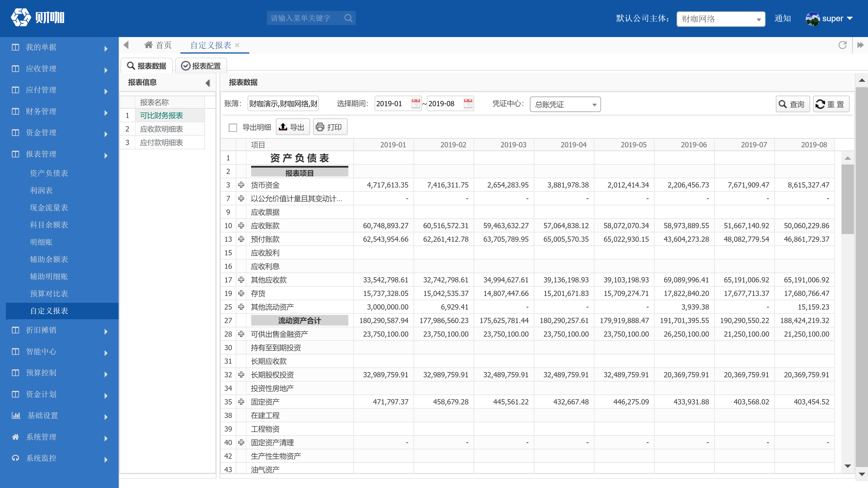Click the 系统管理 home icon
Image resolution: width=868 pixels, height=488 pixels.
(x=16, y=437)
